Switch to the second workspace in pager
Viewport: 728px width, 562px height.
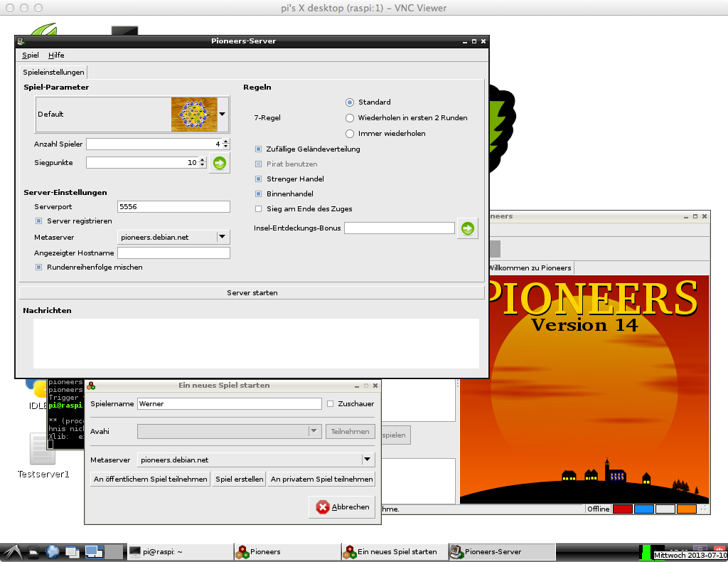click(114, 552)
